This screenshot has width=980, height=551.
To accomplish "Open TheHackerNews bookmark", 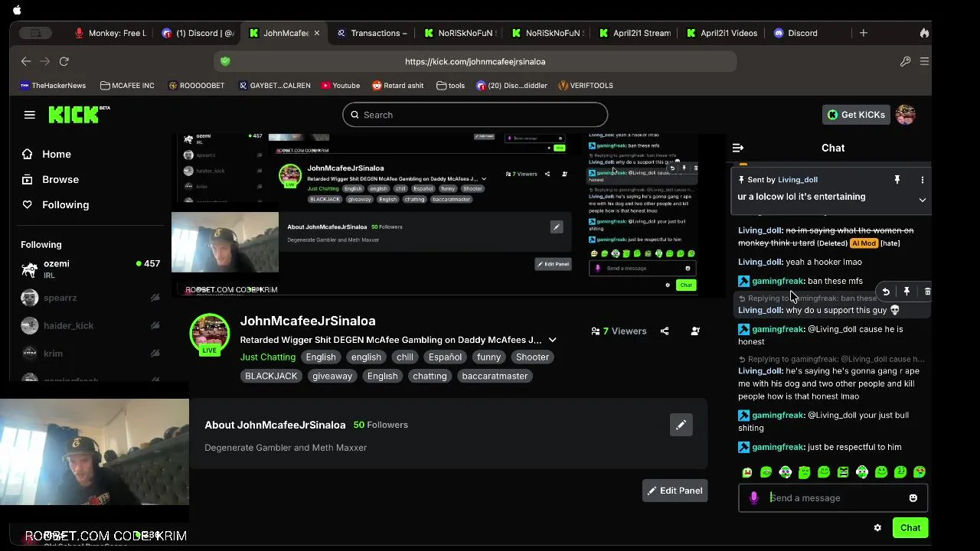I will [53, 86].
